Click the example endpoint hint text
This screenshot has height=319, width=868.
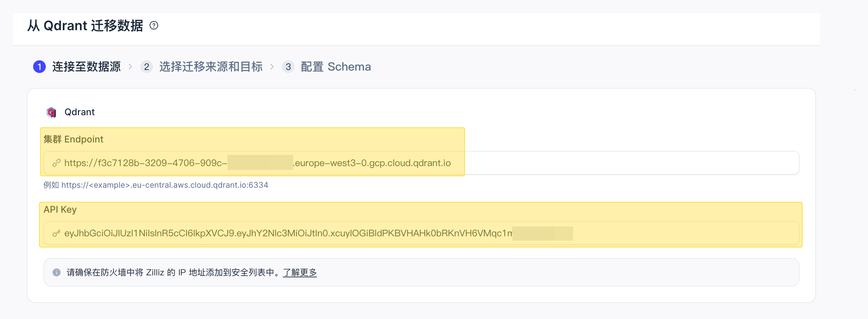pos(156,185)
